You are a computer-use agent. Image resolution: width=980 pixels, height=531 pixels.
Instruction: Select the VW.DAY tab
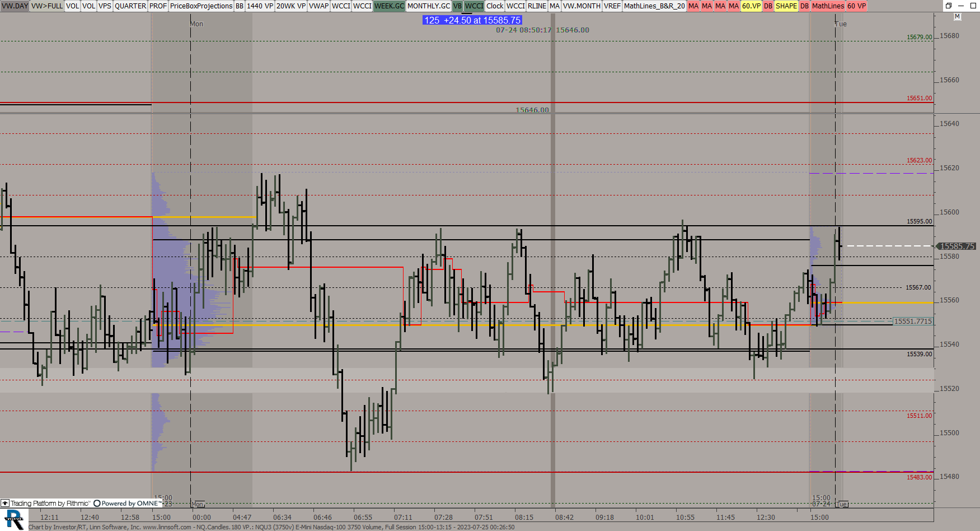tap(15, 6)
